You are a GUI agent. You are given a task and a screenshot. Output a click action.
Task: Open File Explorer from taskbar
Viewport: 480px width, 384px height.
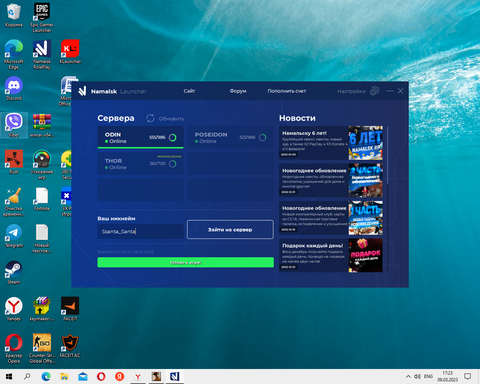[64, 377]
